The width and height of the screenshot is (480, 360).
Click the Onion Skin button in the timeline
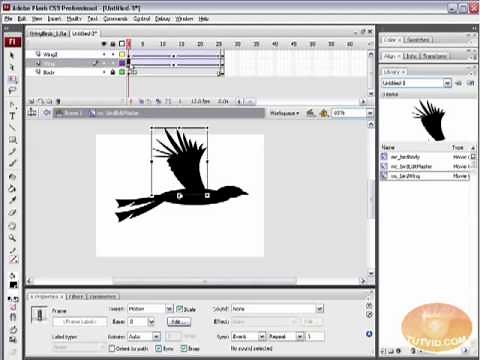tap(141, 101)
